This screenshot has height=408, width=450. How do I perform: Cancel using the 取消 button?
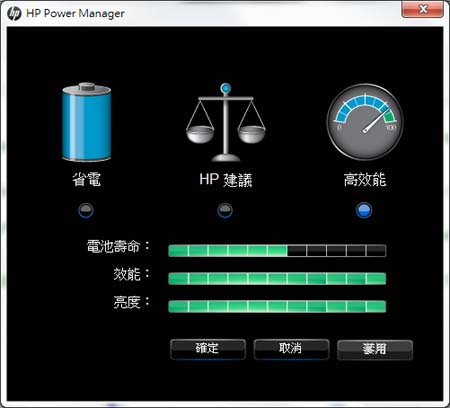pyautogui.click(x=291, y=349)
